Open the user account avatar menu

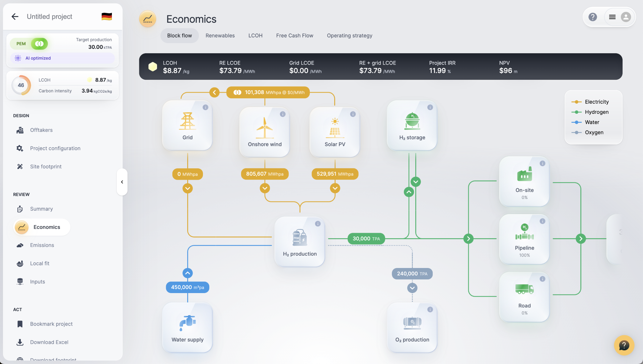click(x=626, y=17)
